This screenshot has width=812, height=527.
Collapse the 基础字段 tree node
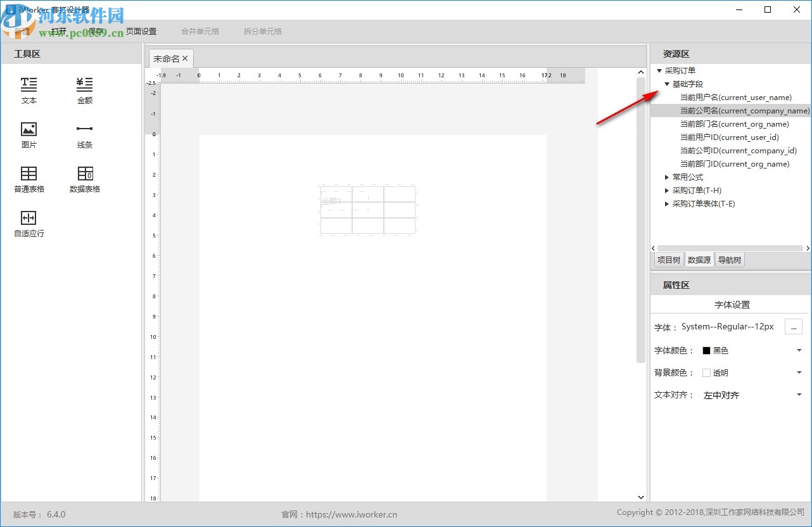pyautogui.click(x=667, y=84)
